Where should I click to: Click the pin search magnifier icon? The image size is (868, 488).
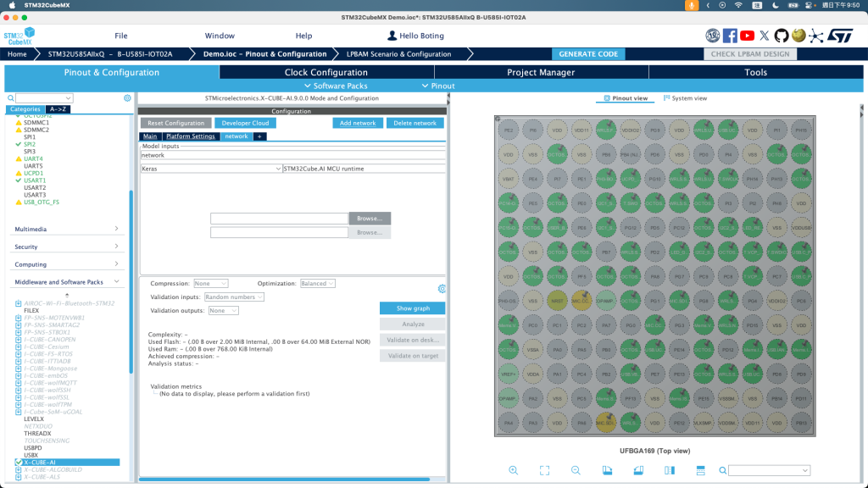[722, 470]
